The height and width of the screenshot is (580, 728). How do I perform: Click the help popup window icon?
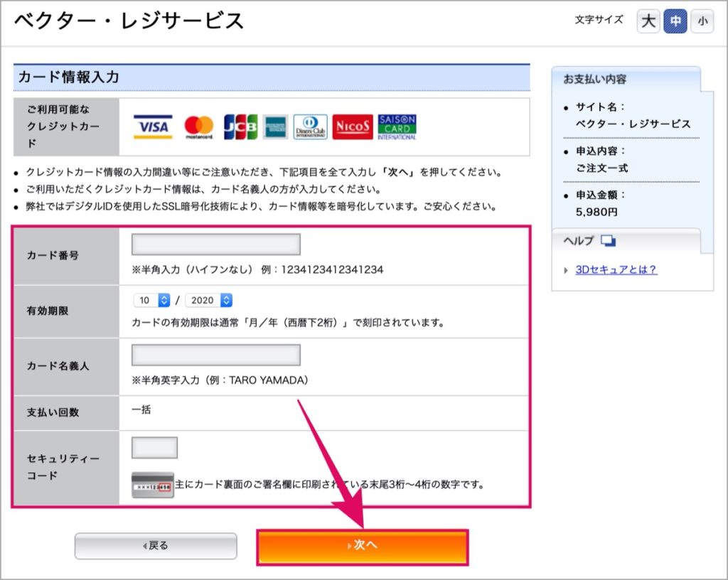[609, 241]
